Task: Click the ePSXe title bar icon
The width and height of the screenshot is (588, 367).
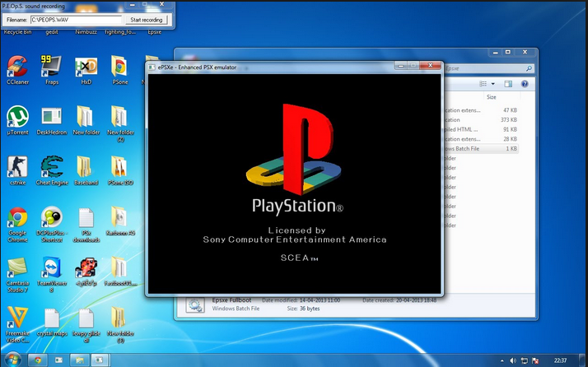Action: (x=152, y=67)
